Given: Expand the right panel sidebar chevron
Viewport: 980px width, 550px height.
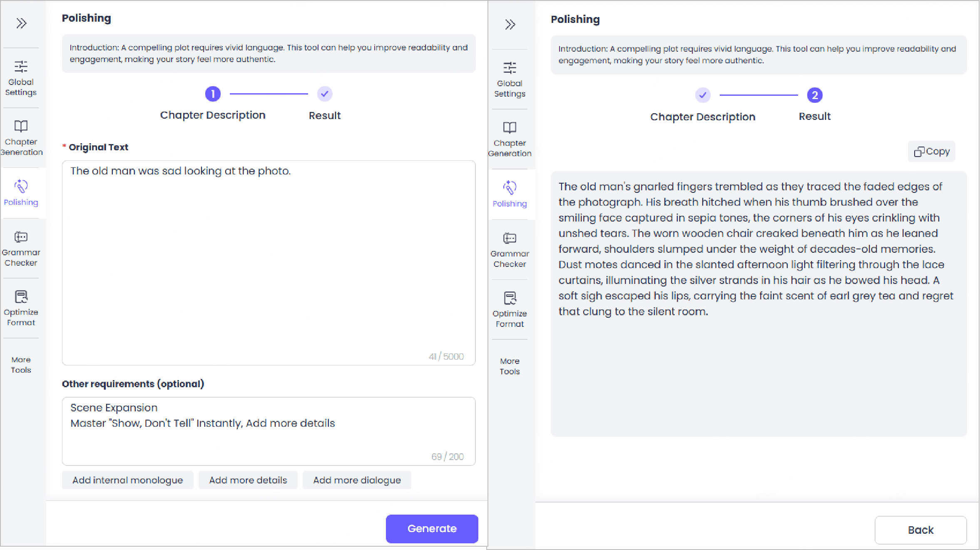Looking at the screenshot, I should pos(510,25).
